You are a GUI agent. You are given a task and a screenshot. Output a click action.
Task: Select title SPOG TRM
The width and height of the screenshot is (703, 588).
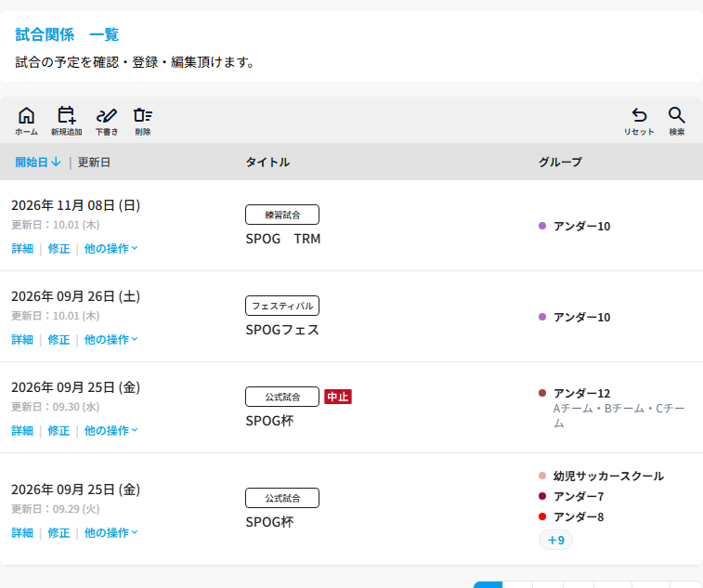[283, 239]
